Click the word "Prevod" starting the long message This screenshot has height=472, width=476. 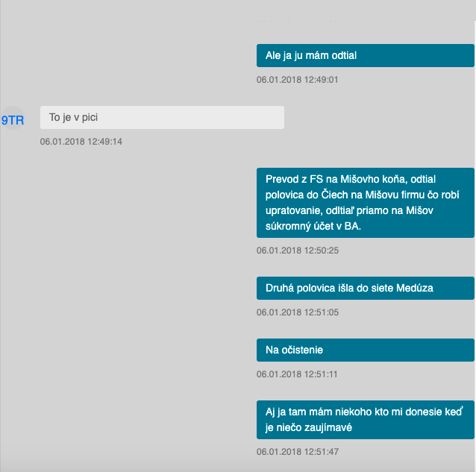point(281,179)
